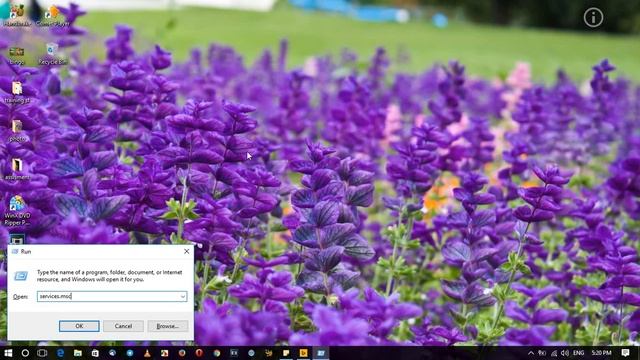Open File Explorer from the taskbar
This screenshot has width=640, height=360.
point(78,353)
